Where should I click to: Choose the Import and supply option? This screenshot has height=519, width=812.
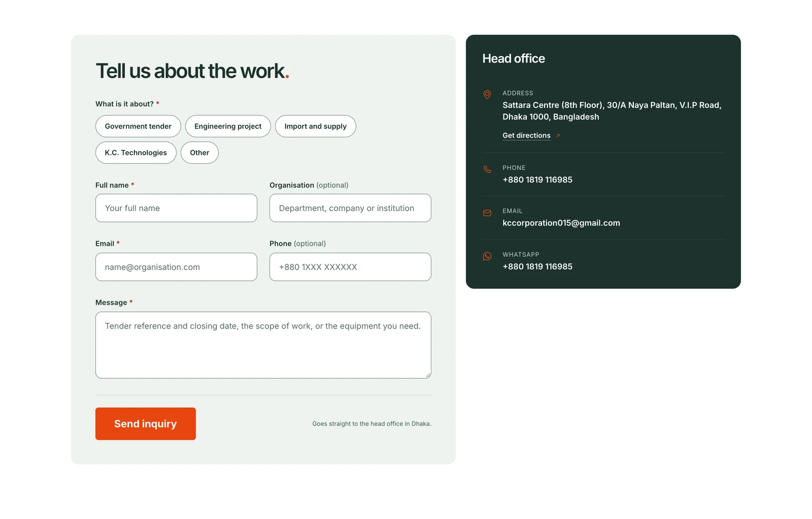pos(315,126)
